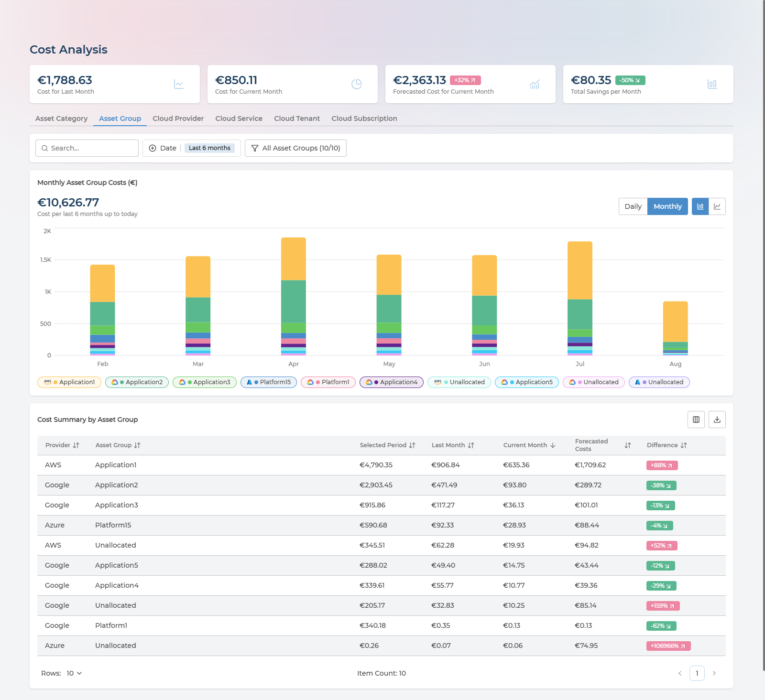Sort by Current Month down arrow
This screenshot has height=700, width=765.
[553, 445]
